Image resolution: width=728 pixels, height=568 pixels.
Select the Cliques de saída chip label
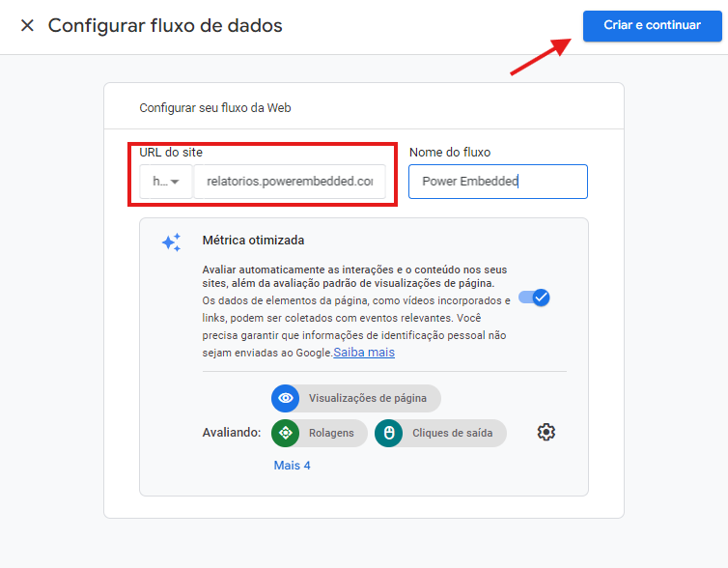pyautogui.click(x=452, y=433)
